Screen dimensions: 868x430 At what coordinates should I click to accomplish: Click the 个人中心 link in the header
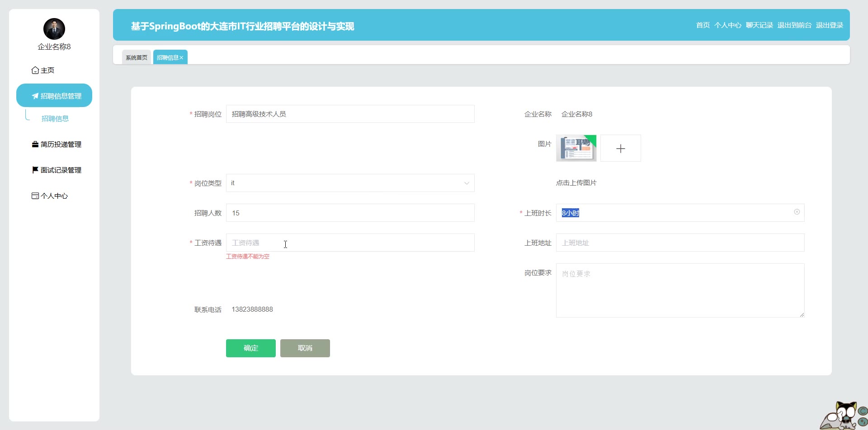pos(728,25)
